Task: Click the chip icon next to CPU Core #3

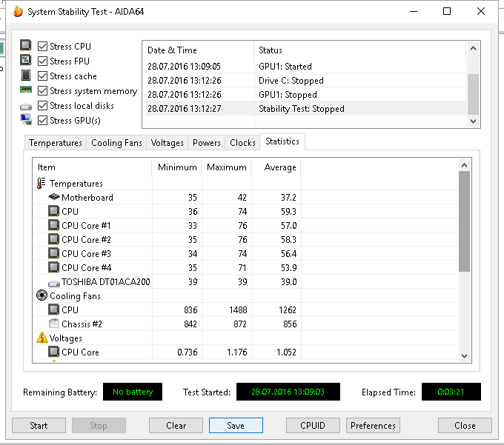Action: click(x=53, y=254)
